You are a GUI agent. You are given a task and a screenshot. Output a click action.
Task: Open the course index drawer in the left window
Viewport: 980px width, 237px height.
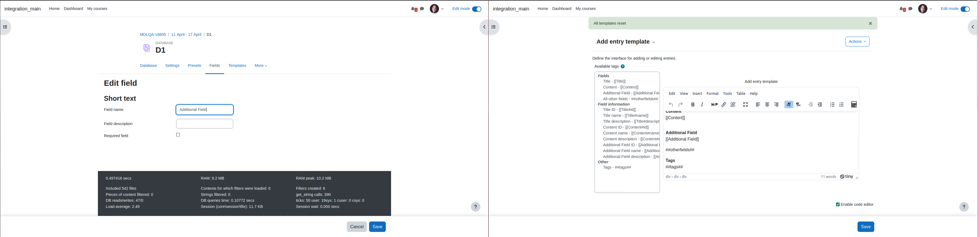(x=5, y=27)
